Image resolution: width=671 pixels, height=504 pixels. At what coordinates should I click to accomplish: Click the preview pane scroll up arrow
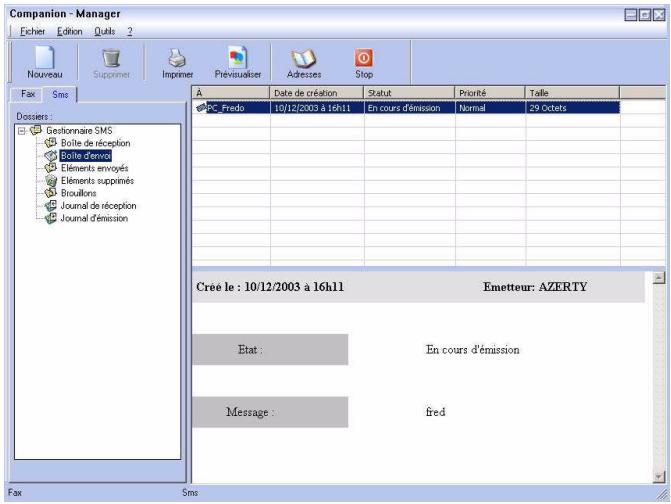(659, 278)
